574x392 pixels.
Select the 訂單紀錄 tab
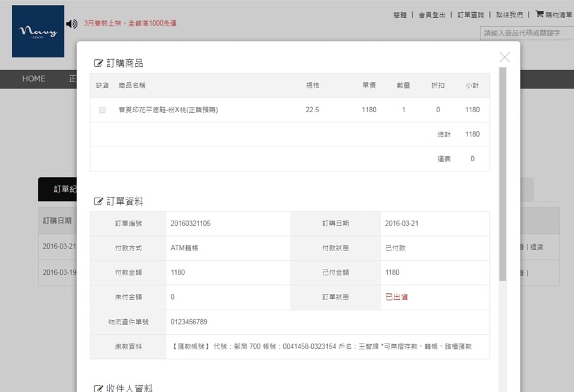pos(59,189)
